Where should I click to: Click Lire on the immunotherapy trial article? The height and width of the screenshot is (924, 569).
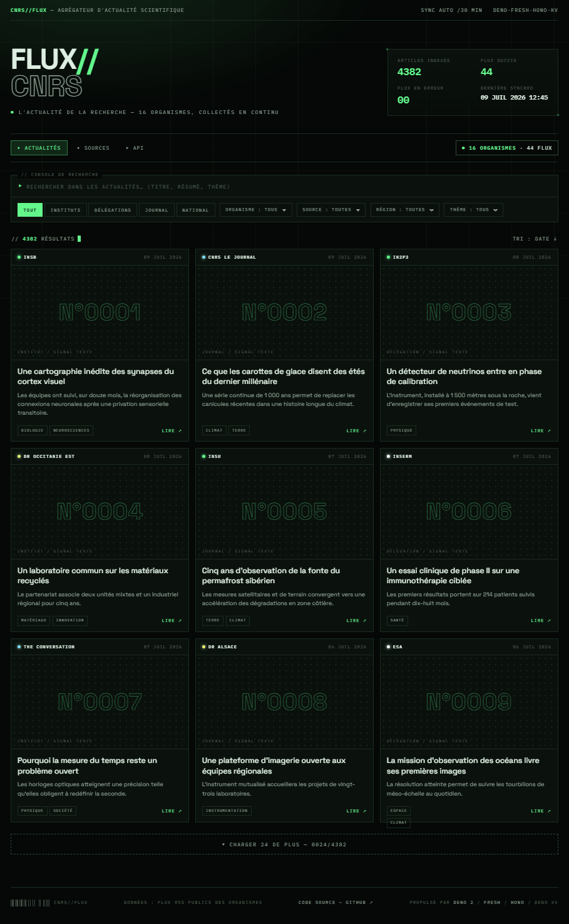(540, 621)
